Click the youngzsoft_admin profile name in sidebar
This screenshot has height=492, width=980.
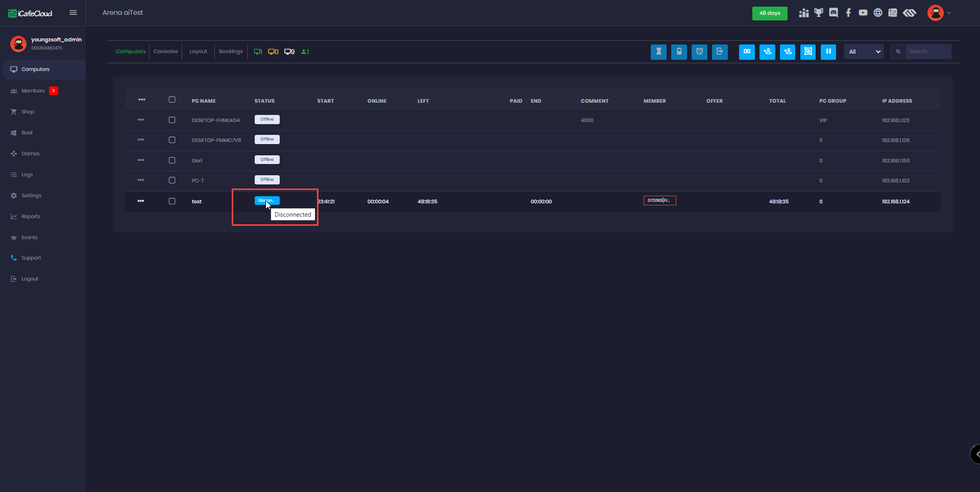click(56, 39)
